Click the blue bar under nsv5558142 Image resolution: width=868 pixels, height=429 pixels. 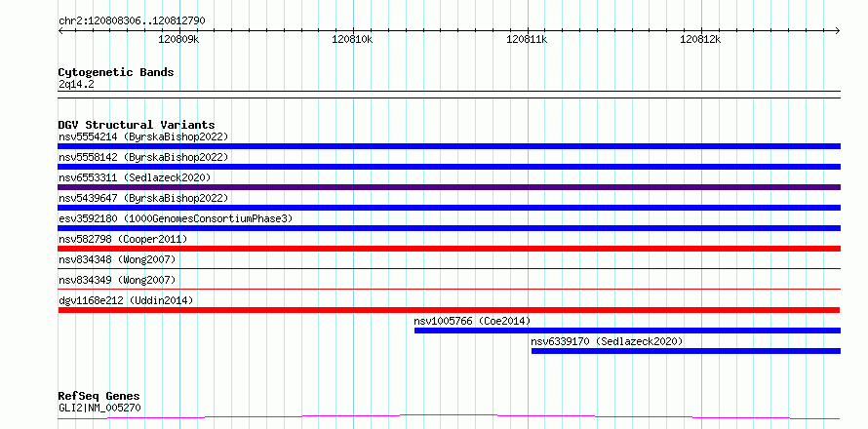[449, 167]
